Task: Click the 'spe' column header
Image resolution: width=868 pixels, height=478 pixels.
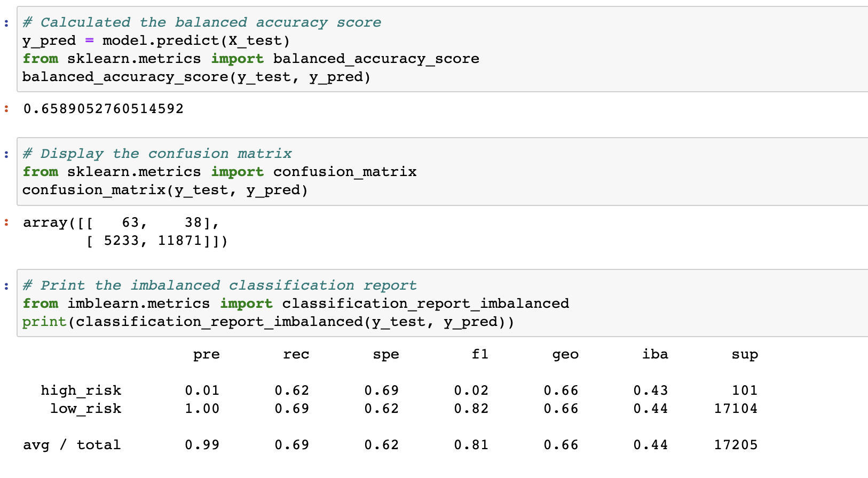Action: coord(386,355)
